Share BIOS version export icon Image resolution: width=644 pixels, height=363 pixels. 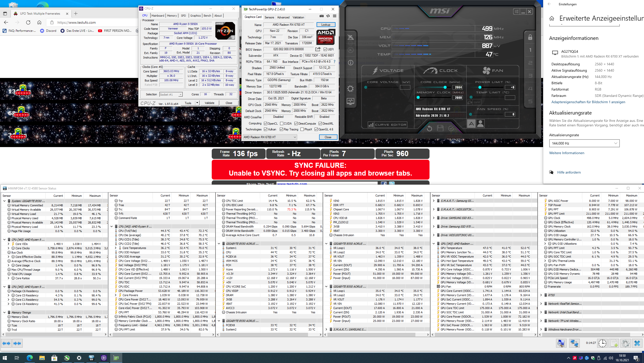tap(318, 49)
